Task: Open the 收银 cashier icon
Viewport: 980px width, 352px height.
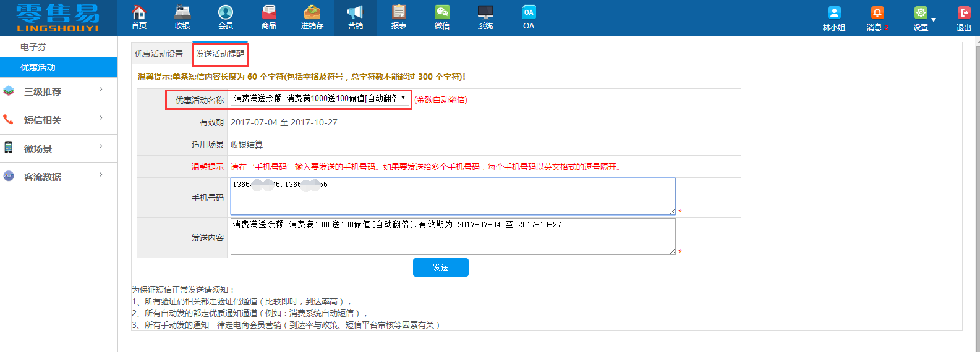Action: tap(182, 12)
